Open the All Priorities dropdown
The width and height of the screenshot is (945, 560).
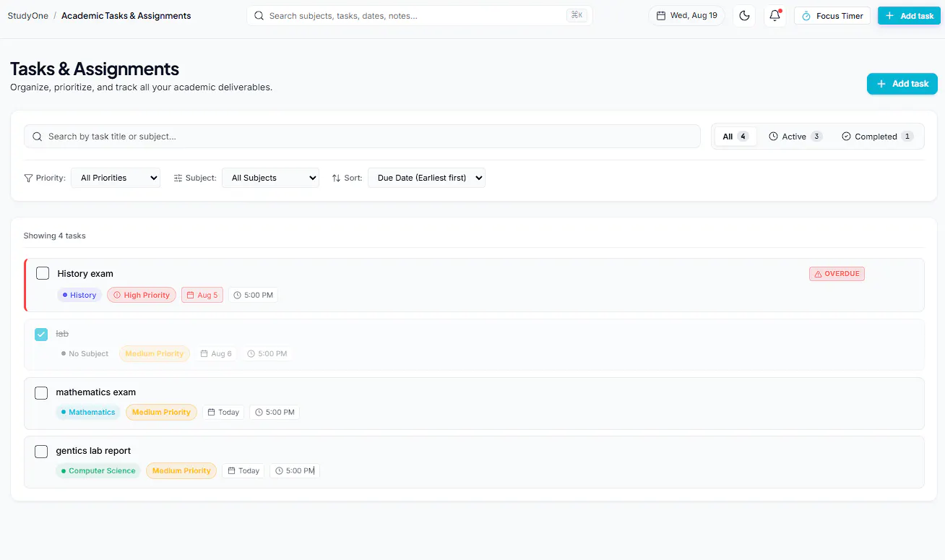coord(116,178)
